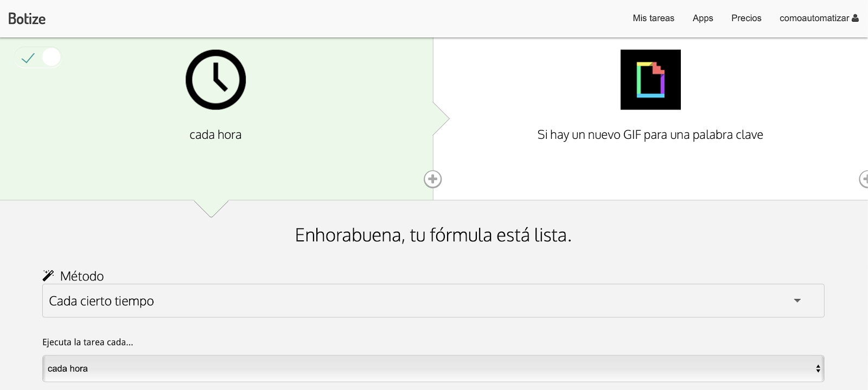
Task: Expand the caret arrow on Cada cierto tiempo
Action: tap(797, 301)
